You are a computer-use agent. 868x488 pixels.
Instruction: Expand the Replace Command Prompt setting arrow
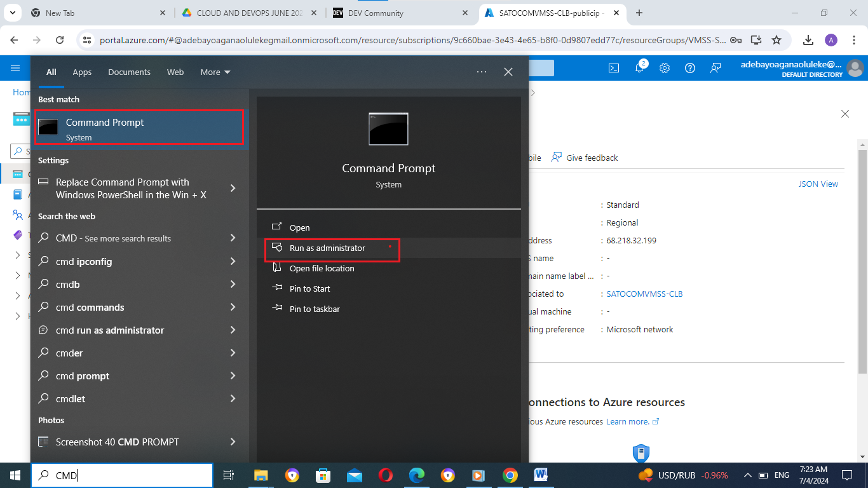point(233,188)
